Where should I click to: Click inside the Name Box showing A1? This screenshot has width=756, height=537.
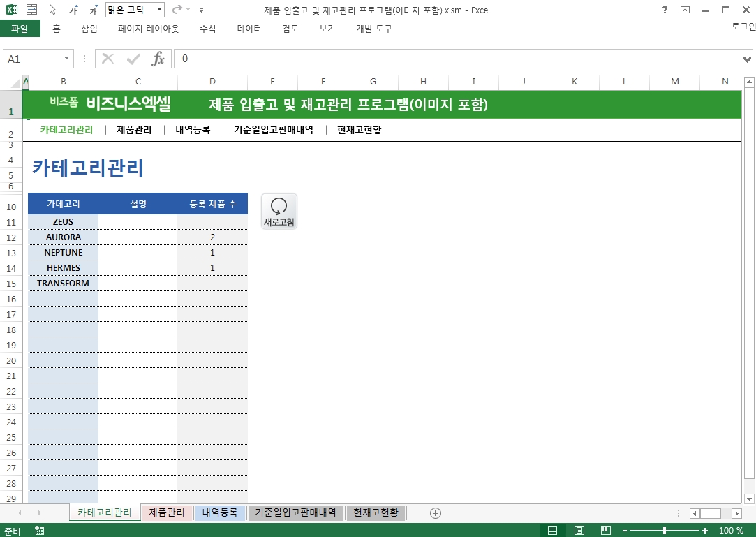point(32,59)
